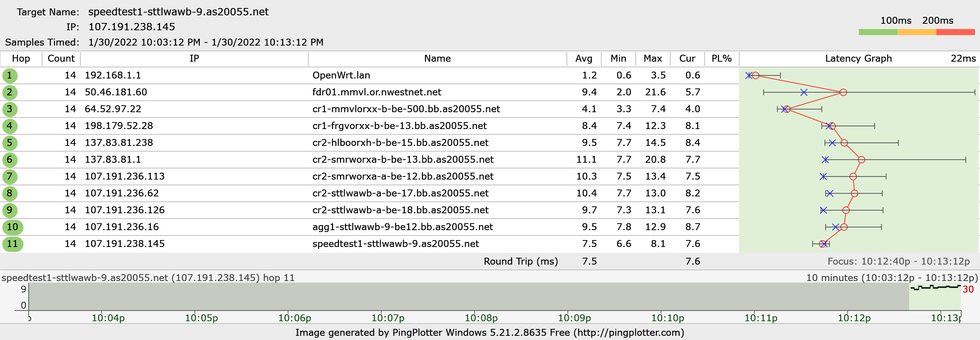Click the red latency legend swatch

pos(955,32)
